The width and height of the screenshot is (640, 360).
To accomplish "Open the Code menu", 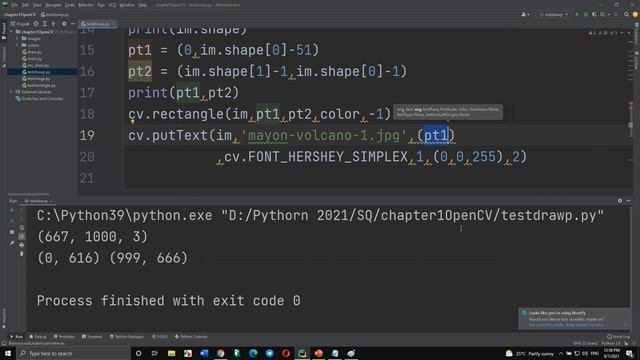I will pos(70,5).
